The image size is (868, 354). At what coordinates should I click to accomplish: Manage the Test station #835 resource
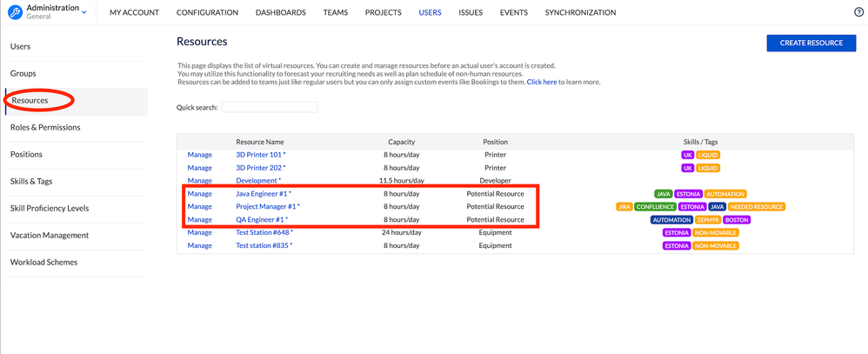tap(200, 245)
